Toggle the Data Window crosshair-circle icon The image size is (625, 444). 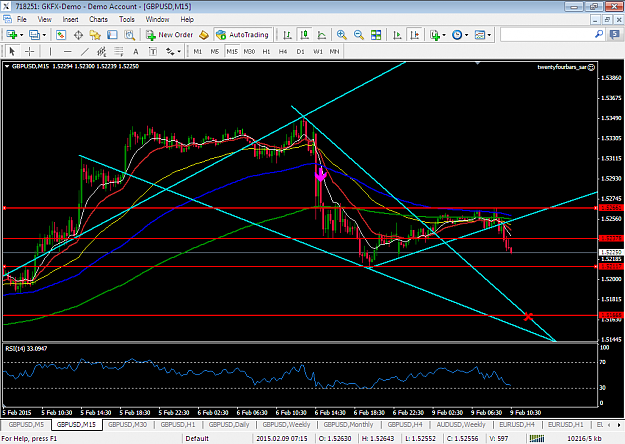pos(78,35)
